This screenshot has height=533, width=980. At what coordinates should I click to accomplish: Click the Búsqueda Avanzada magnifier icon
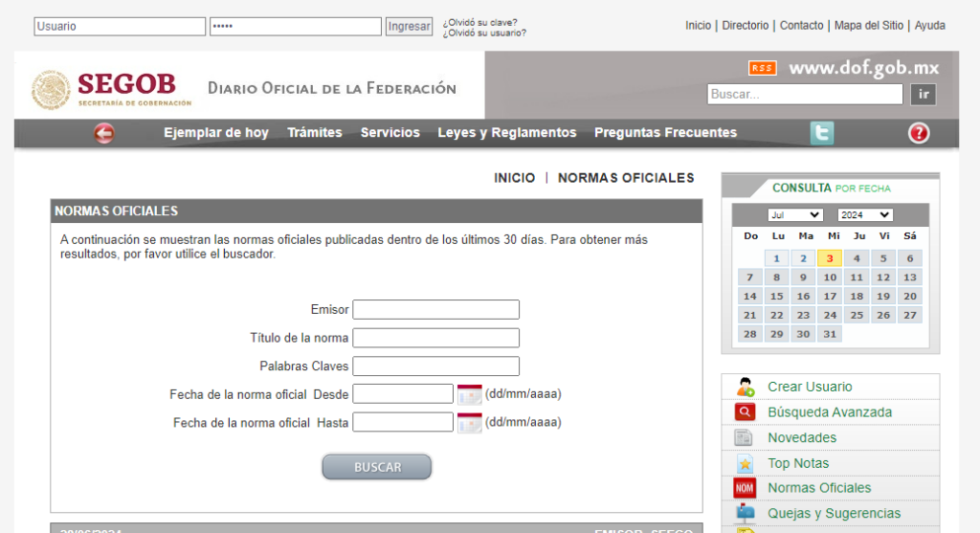pyautogui.click(x=745, y=411)
